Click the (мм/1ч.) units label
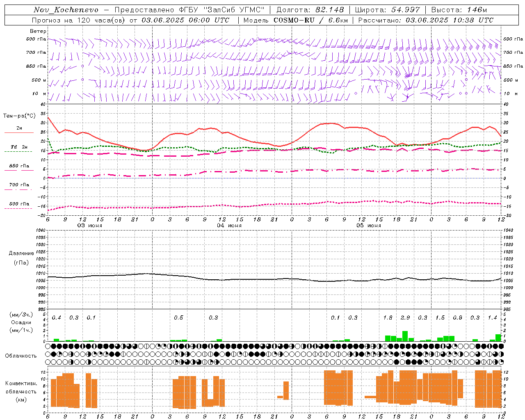 pyautogui.click(x=21, y=330)
